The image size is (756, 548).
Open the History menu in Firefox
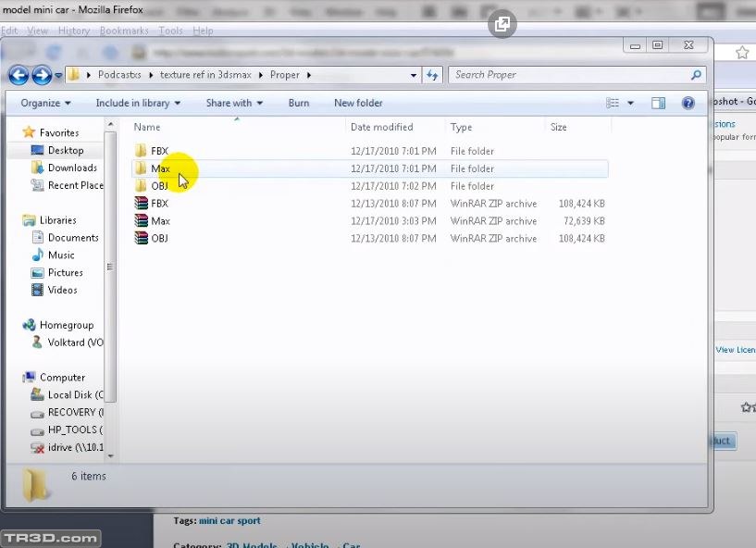pyautogui.click(x=74, y=31)
